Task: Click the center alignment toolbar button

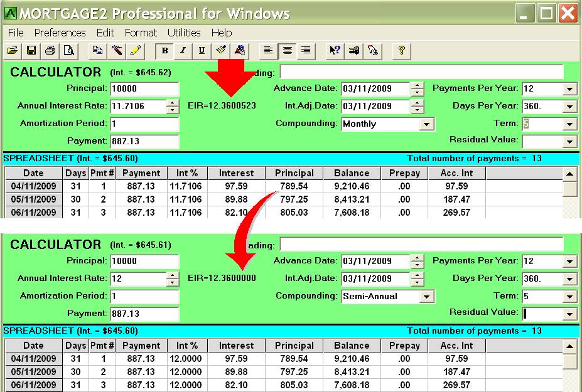Action: pyautogui.click(x=287, y=51)
